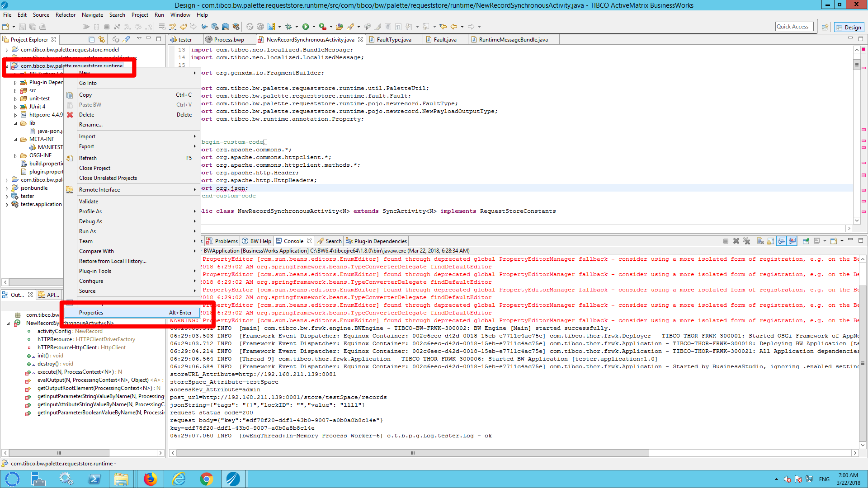868x488 pixels.
Task: Click Last Edit Location toolbar icon
Action: [443, 27]
